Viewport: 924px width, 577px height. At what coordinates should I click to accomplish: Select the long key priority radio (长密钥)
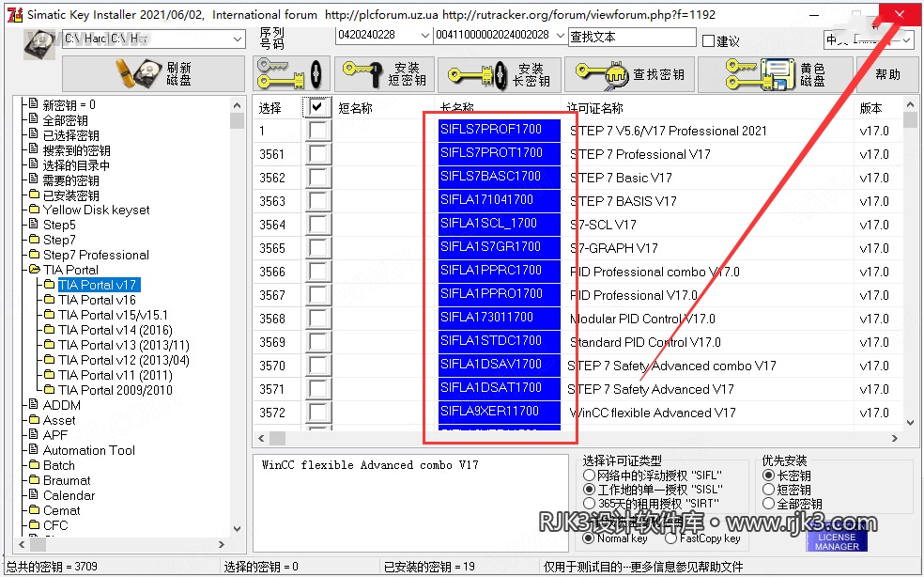pyautogui.click(x=768, y=475)
